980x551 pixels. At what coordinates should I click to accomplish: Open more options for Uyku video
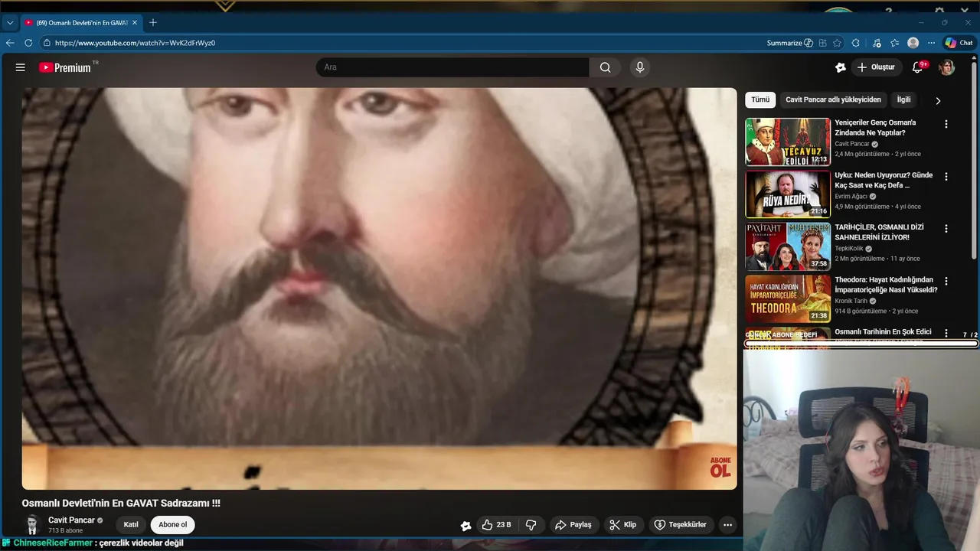946,176
